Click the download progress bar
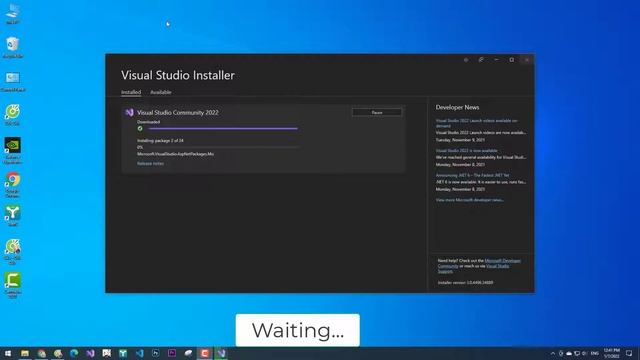This screenshot has width=640, height=360. click(223, 129)
